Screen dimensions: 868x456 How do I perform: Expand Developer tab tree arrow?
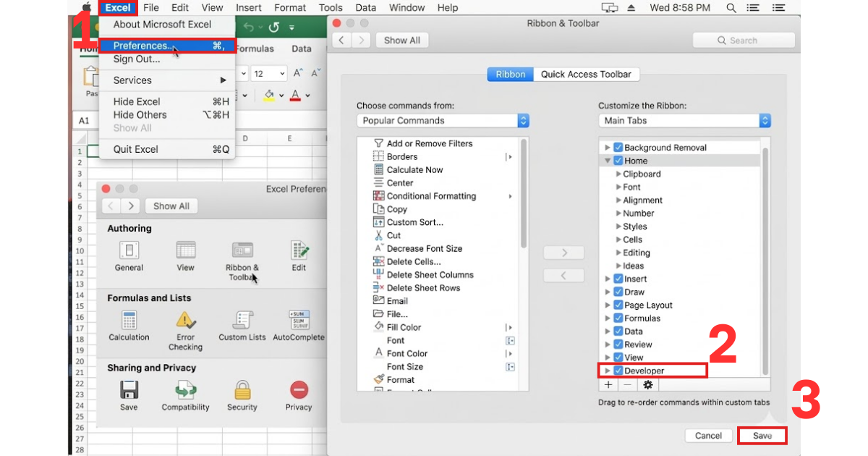click(x=608, y=371)
